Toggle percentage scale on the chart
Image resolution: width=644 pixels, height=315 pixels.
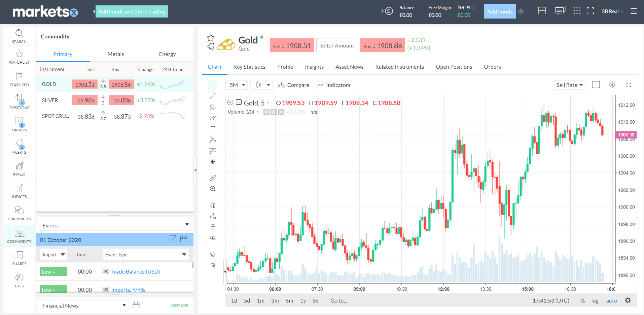point(583,301)
